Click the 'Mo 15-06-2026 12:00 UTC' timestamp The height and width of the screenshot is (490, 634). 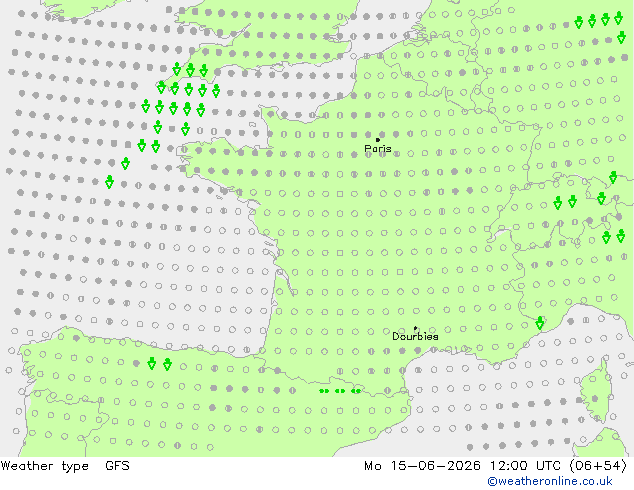(x=495, y=466)
